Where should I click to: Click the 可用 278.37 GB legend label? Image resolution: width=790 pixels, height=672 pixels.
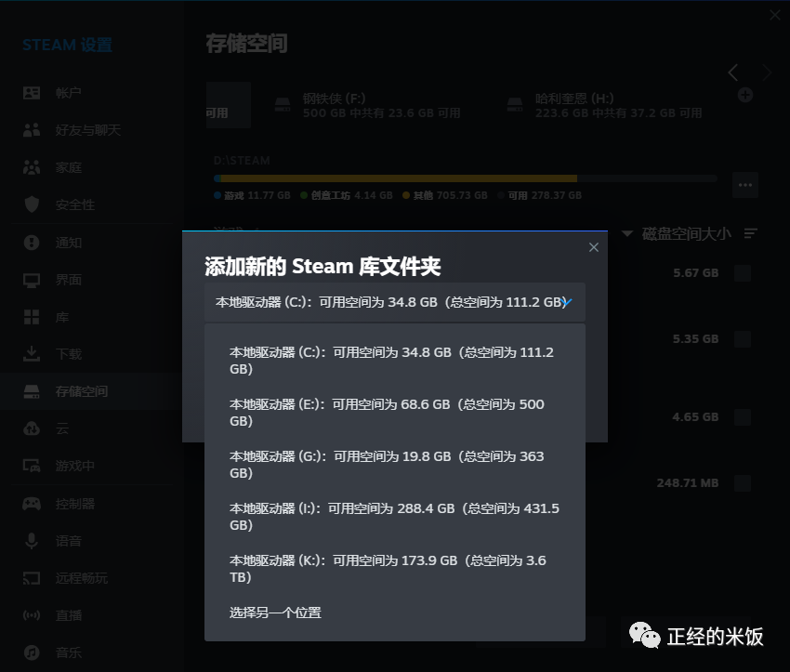545,195
